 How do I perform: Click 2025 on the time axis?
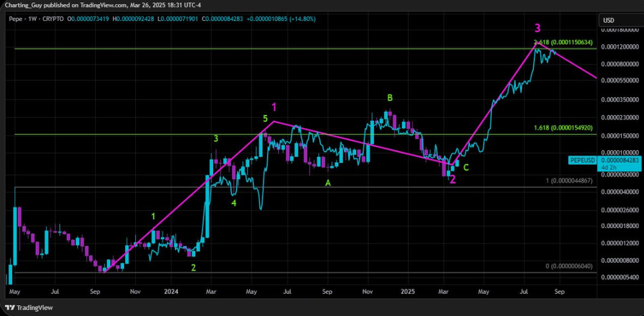click(x=408, y=293)
